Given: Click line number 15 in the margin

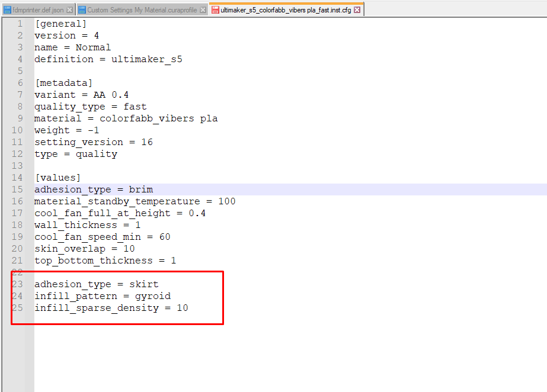Looking at the screenshot, I should point(17,189).
